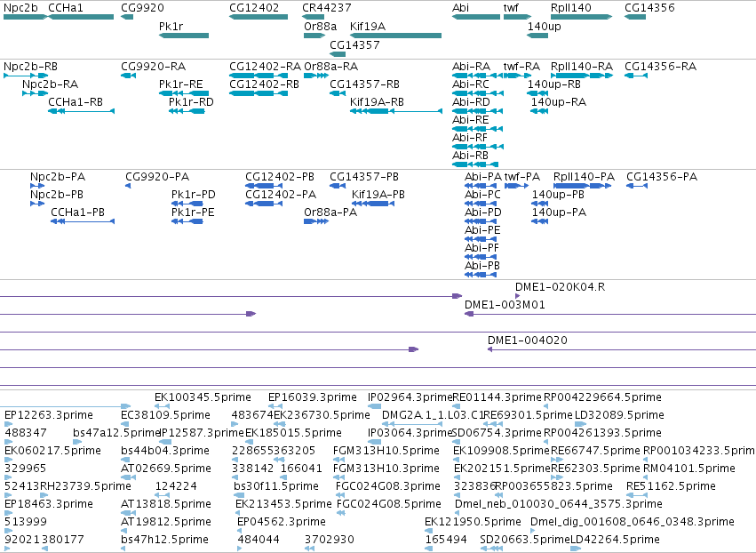Select the Abi-RA transcript label
This screenshot has height=553, width=756.
coord(471,66)
